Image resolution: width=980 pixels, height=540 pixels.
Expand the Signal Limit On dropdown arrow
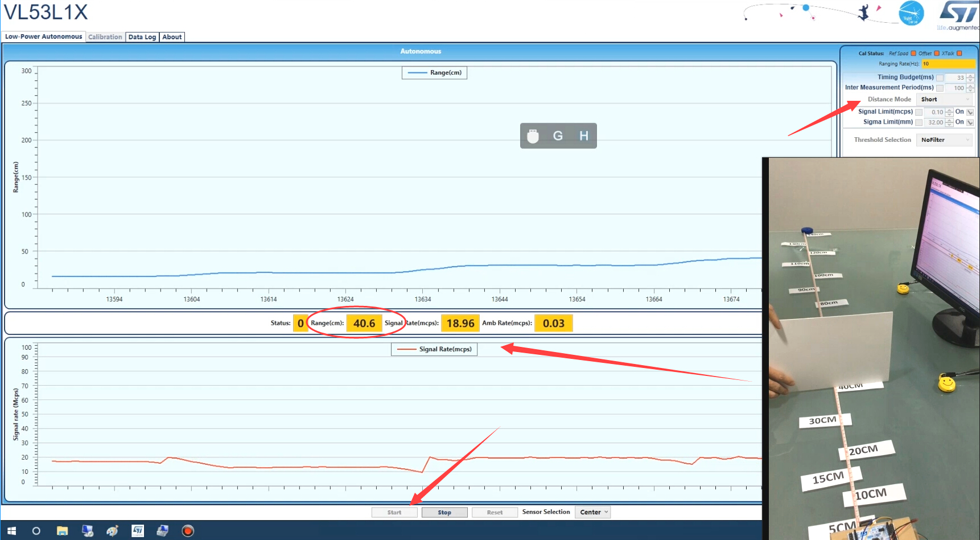(970, 112)
